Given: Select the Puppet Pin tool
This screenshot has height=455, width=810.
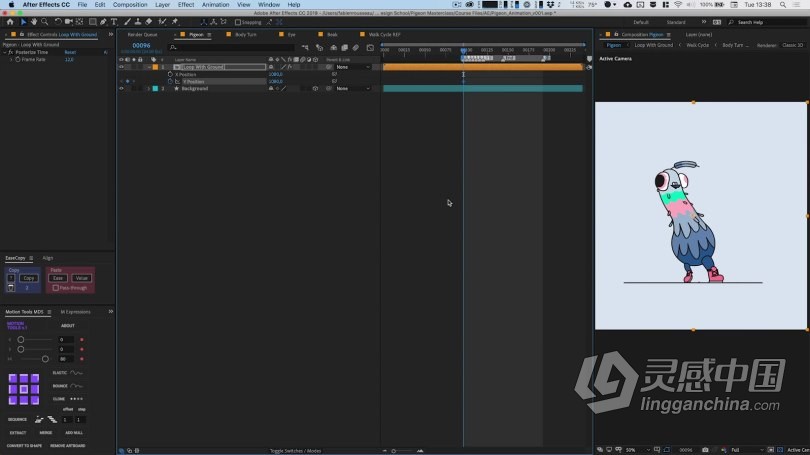Looking at the screenshot, I should pyautogui.click(x=175, y=22).
